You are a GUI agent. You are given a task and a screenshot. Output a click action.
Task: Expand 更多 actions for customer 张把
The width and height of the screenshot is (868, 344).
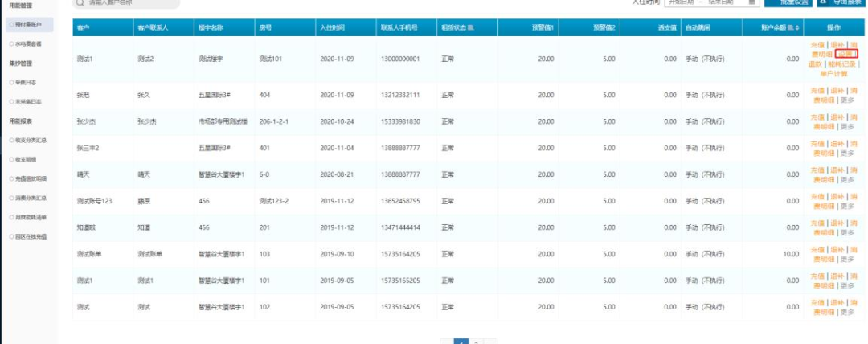tap(848, 100)
